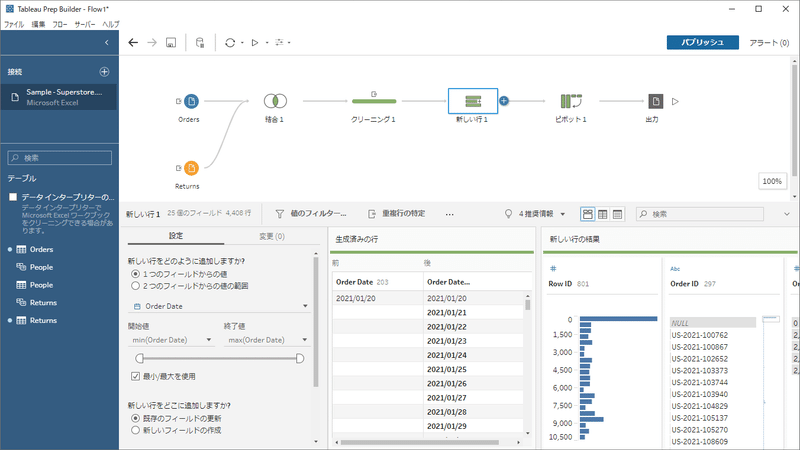Open the 終了値 max(Order Date) dropdown
800x450 pixels.
[266, 340]
